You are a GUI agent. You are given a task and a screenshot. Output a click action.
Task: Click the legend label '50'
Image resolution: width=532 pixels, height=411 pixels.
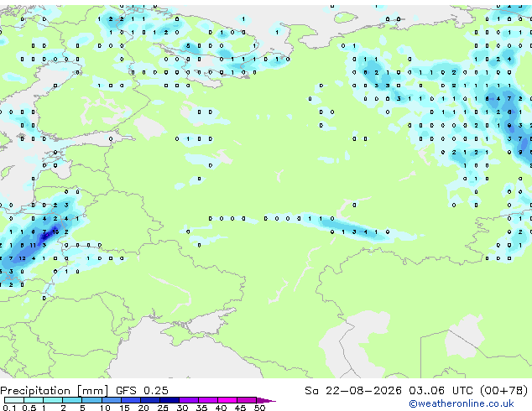[260, 408]
